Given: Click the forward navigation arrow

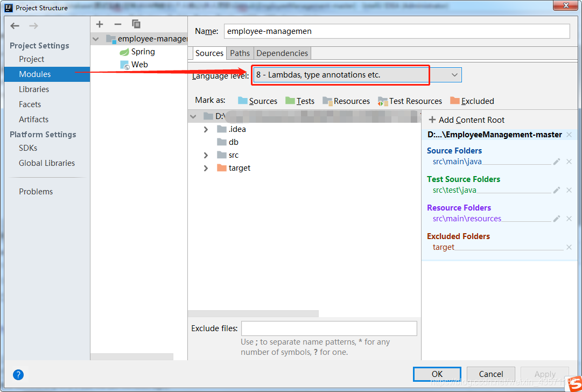Looking at the screenshot, I should (x=34, y=26).
